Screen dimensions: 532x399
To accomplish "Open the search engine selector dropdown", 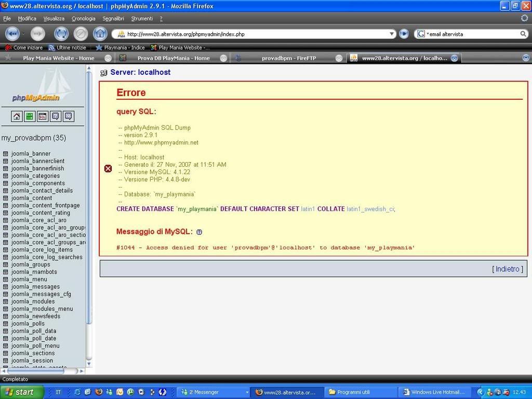I will tap(422, 34).
